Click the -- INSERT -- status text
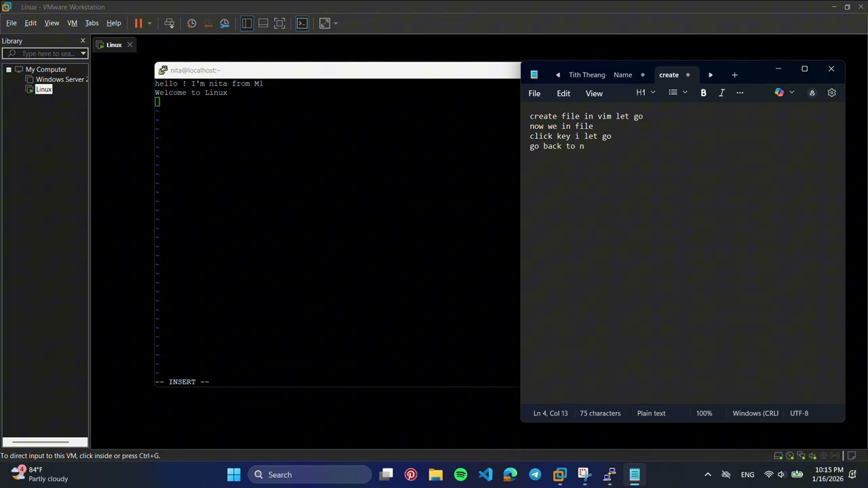This screenshot has width=868, height=488. [182, 382]
